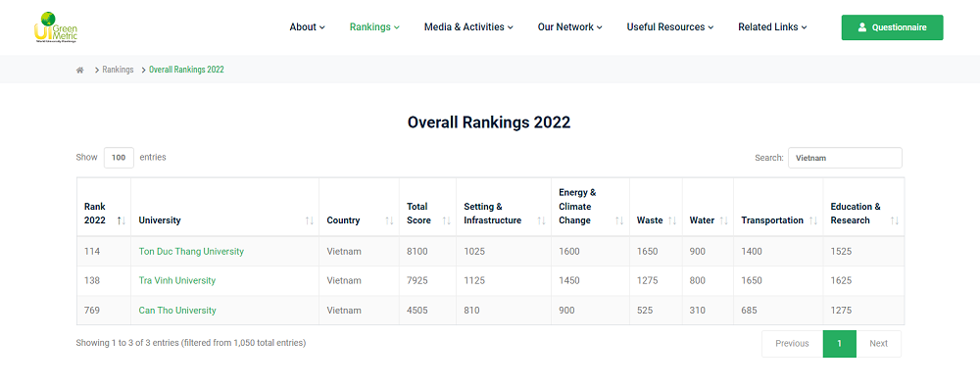This screenshot has height=388, width=980.
Task: Open Useful Resources dropdown
Action: [670, 26]
